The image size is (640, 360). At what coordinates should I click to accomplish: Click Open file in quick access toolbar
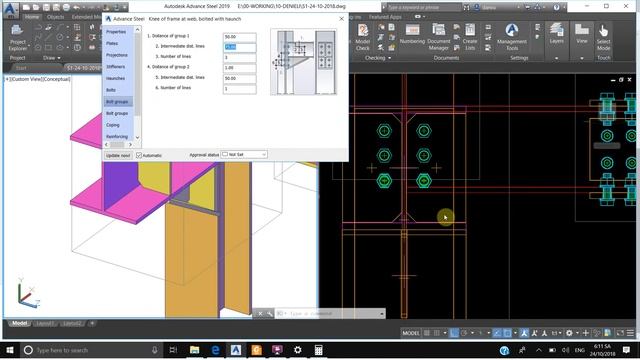[36, 7]
